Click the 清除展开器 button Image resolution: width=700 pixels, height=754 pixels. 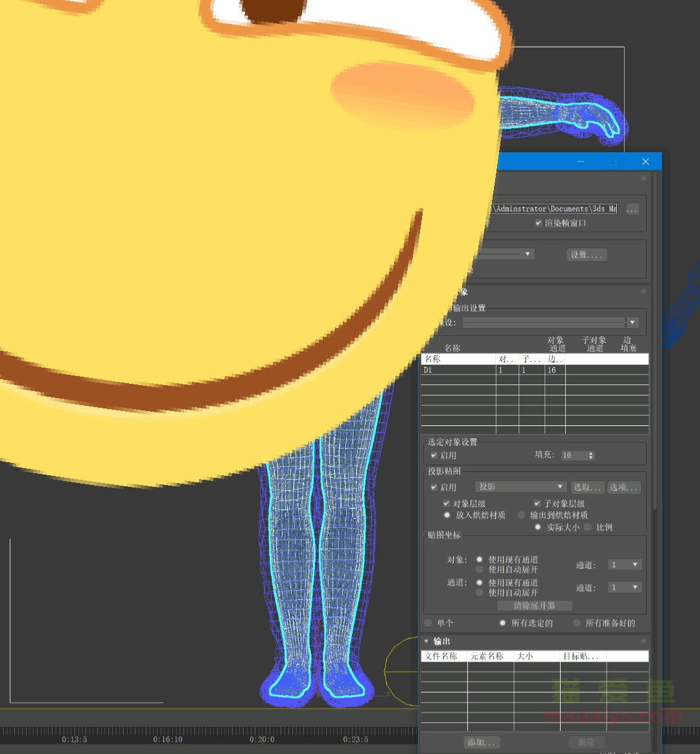coord(535,606)
